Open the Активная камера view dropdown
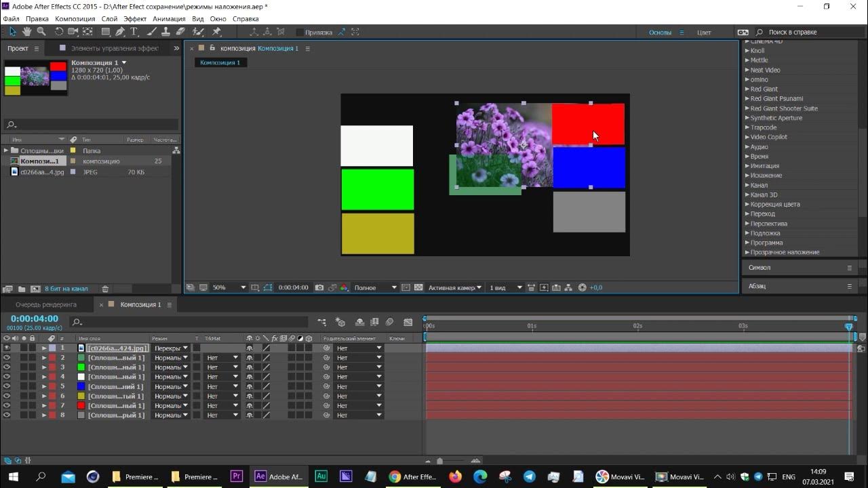The width and height of the screenshot is (868, 488). pyautogui.click(x=455, y=287)
